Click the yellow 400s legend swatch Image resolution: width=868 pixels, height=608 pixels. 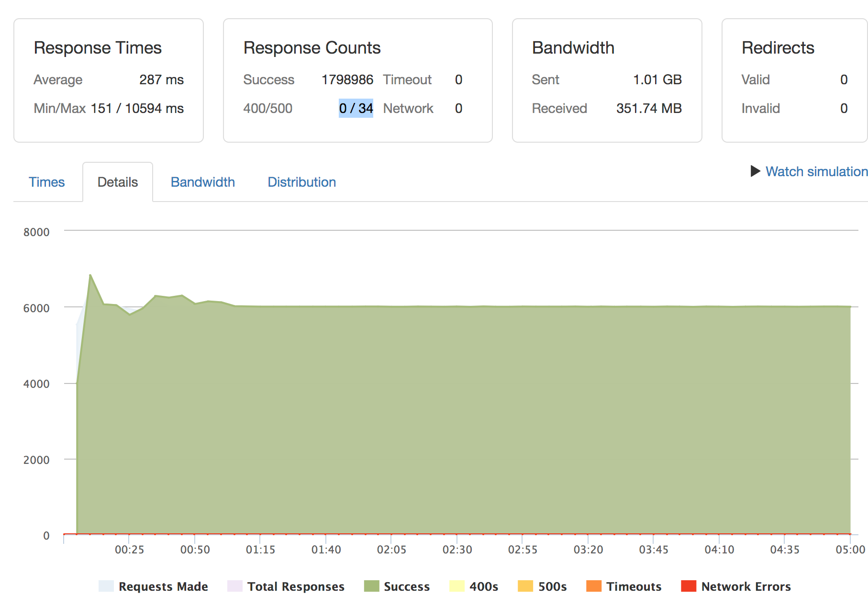click(x=457, y=586)
